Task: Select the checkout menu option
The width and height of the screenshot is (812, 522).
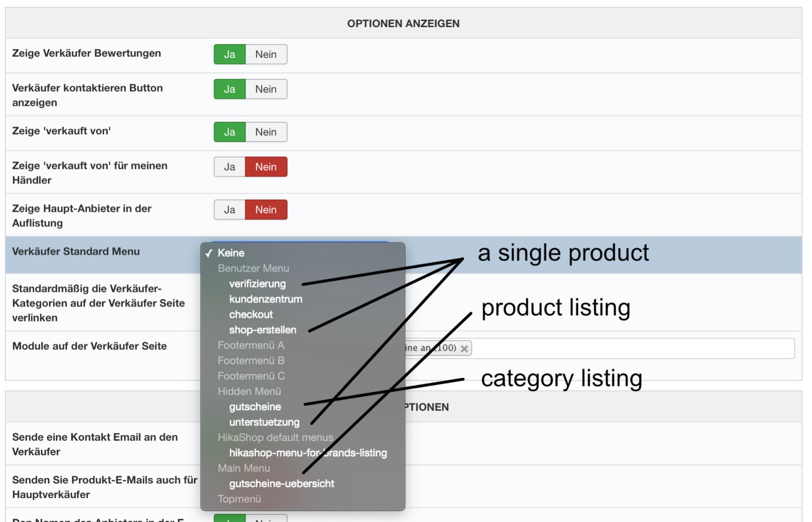Action: (x=251, y=315)
